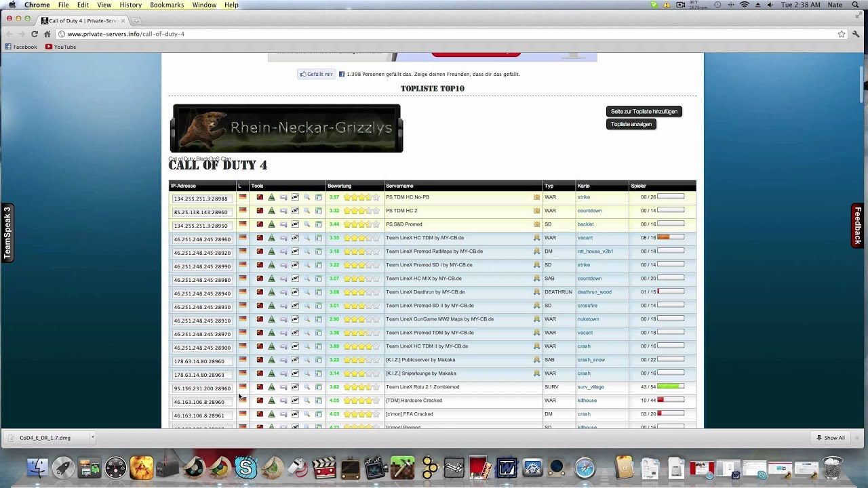Open Skype from the Dock

pos(245,468)
